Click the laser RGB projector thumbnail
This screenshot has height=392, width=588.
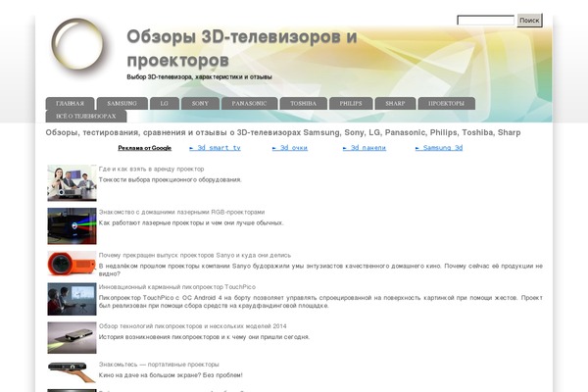point(72,226)
